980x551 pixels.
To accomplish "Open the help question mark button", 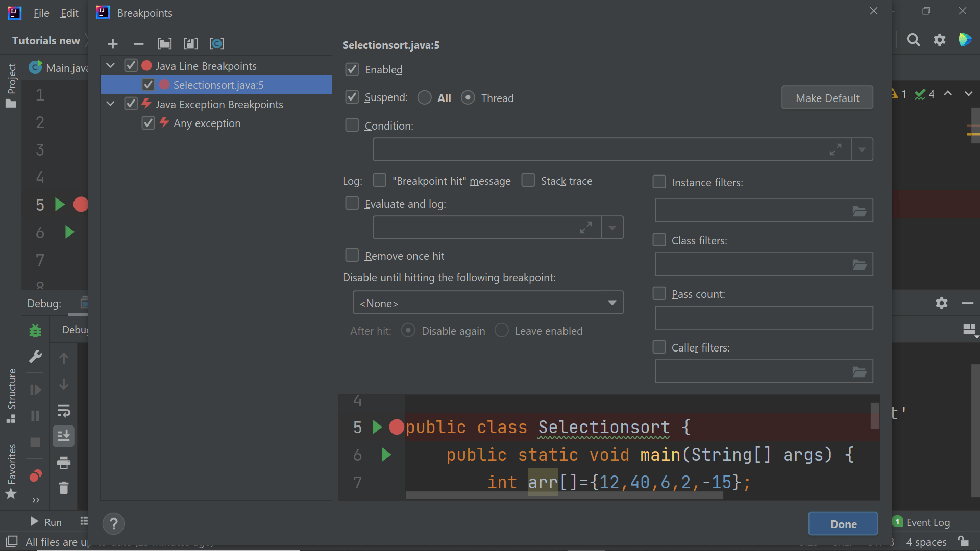I will tap(113, 523).
